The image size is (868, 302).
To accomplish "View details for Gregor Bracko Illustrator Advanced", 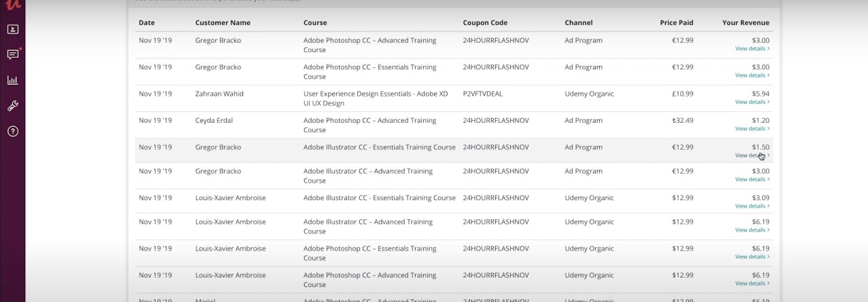I will 752,179.
